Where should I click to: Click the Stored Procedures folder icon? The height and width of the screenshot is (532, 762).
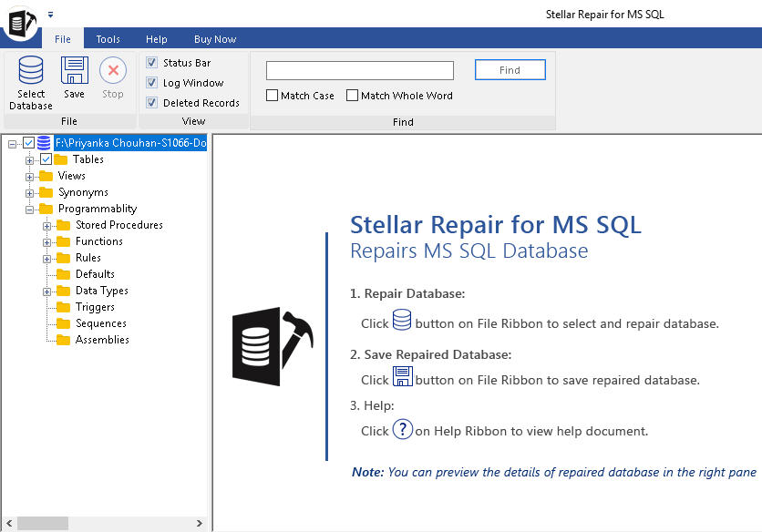pos(63,225)
